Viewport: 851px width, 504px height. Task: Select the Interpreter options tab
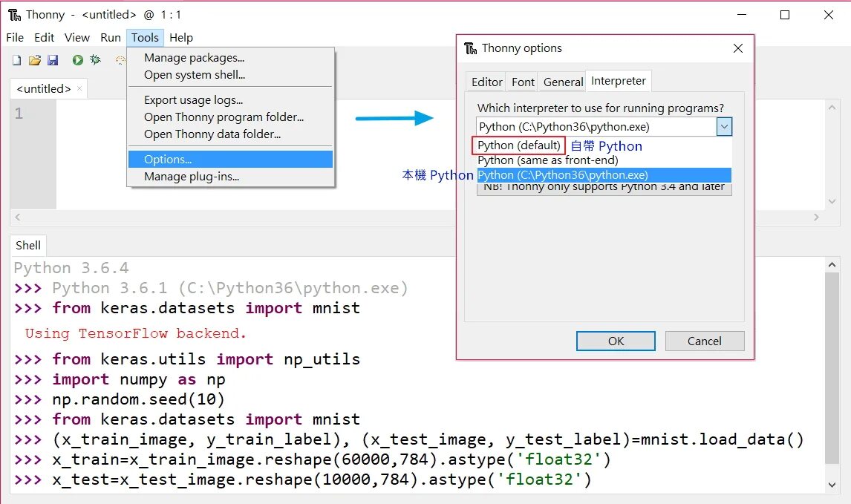click(618, 81)
